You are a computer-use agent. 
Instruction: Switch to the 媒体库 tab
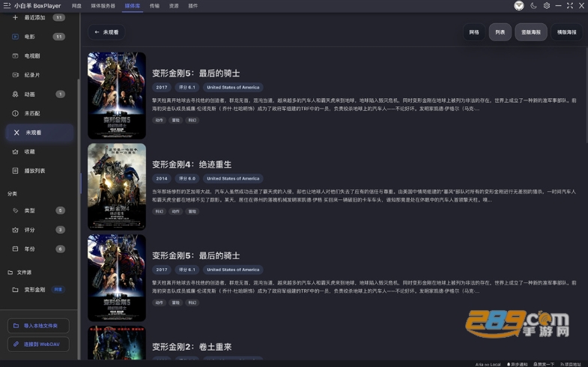[x=133, y=6]
